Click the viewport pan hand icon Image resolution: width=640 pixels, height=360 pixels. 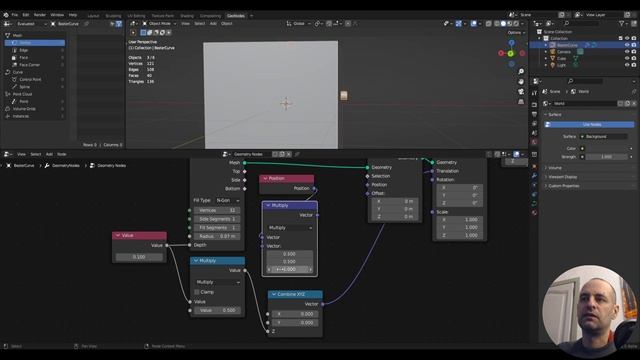(521, 82)
